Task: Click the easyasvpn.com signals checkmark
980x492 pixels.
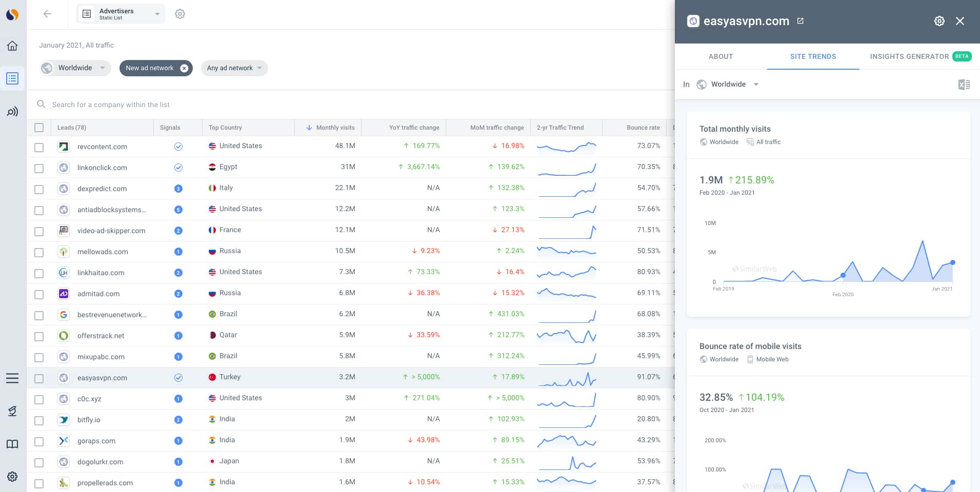Action: tap(178, 378)
